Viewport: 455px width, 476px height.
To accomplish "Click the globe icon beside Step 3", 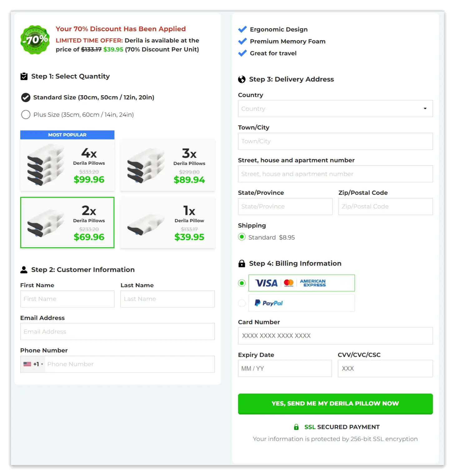I will pyautogui.click(x=242, y=79).
